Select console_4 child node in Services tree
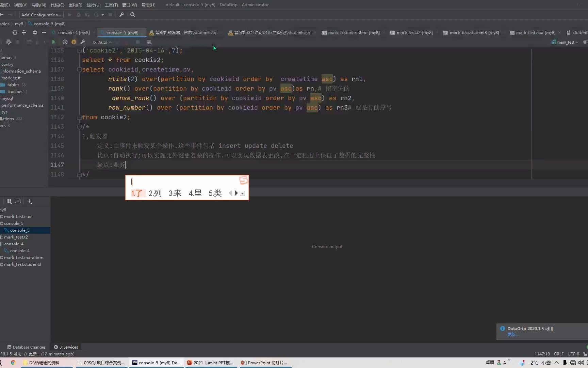Screen dimensions: 588x368 20,251
